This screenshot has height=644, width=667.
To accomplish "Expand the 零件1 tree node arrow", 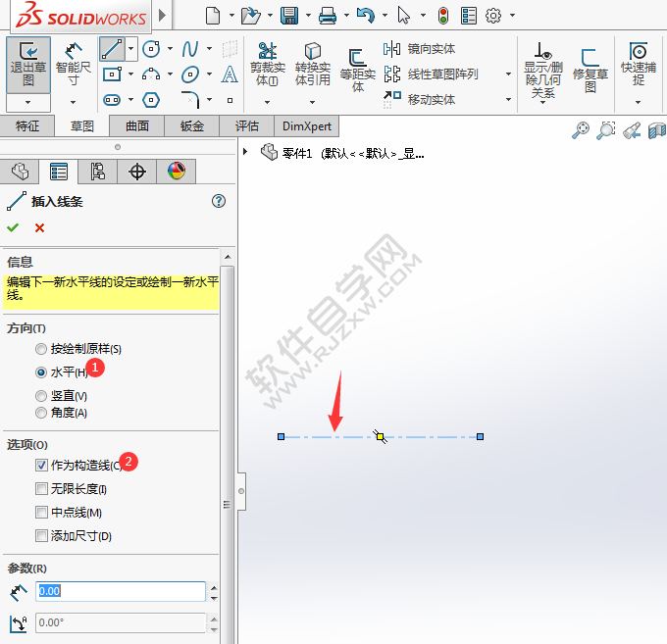I will click(245, 152).
